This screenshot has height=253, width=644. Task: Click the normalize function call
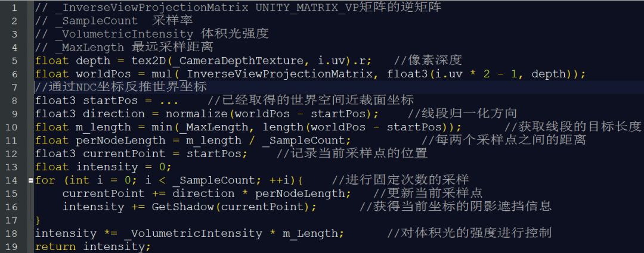click(x=197, y=114)
